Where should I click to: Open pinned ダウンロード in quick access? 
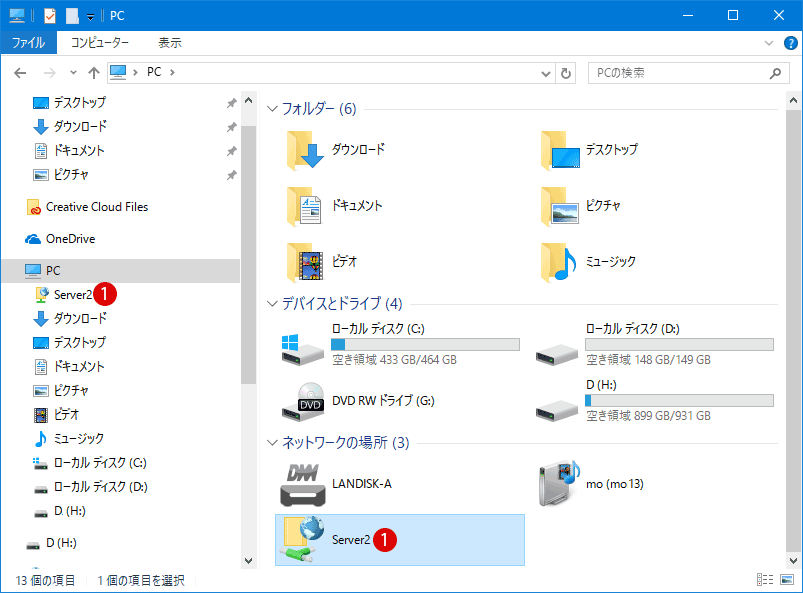point(80,126)
